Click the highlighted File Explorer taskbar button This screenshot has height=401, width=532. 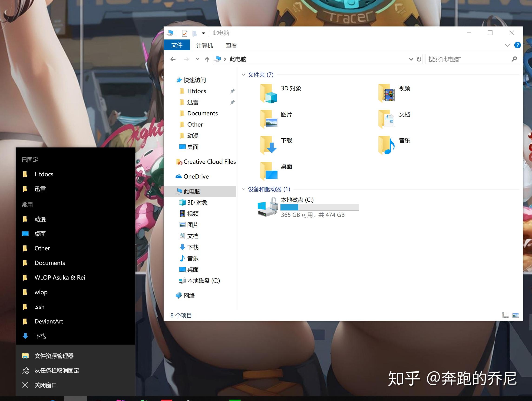click(76, 398)
